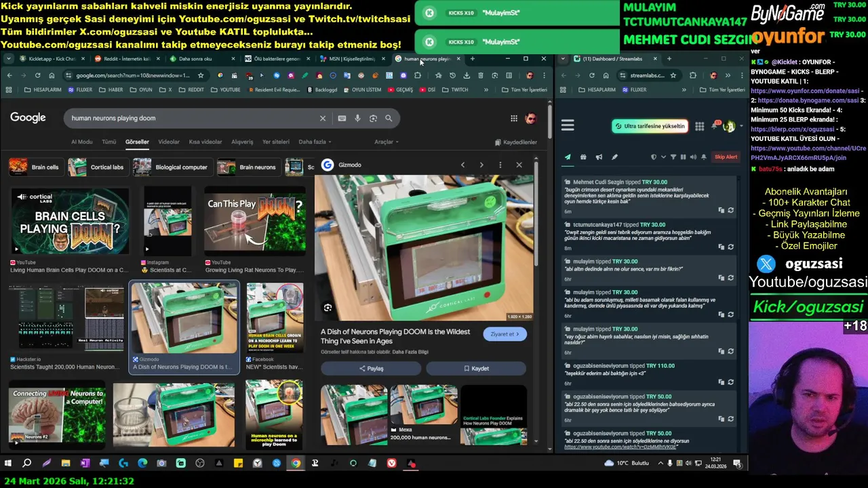868x488 pixels.
Task: Open the Chrome tab search dropdown in Google window
Action: click(x=8, y=59)
